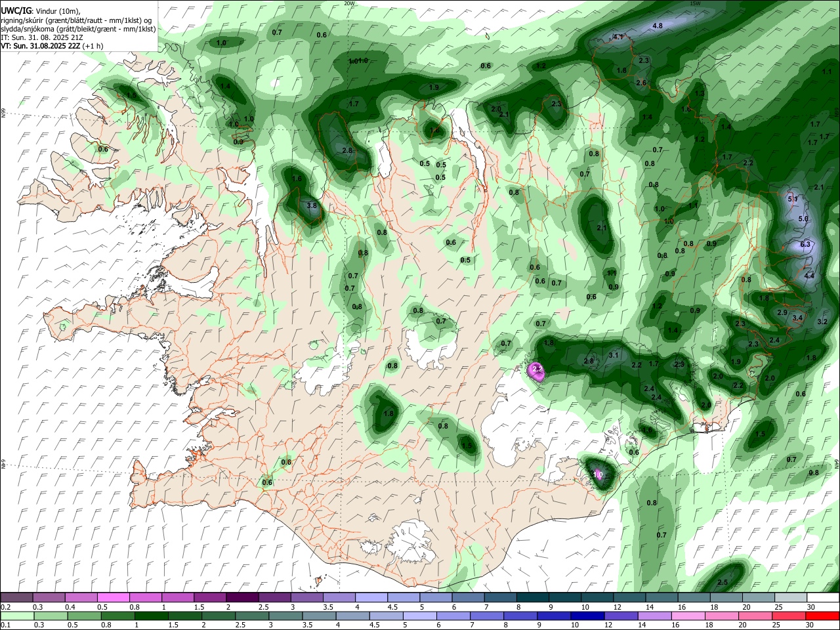Click the light green 0.1 rain legend swatch
Image resolution: width=840 pixels, height=630 pixels.
coord(17,616)
